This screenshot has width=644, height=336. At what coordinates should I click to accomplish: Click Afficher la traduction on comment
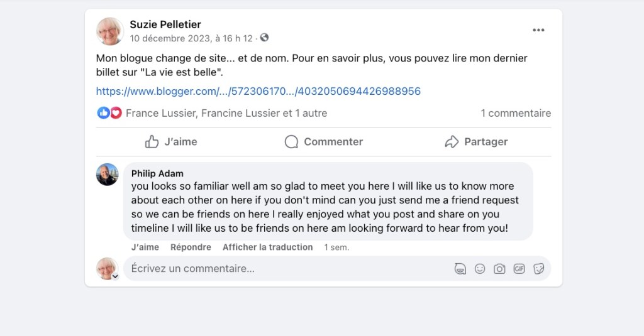click(x=267, y=247)
